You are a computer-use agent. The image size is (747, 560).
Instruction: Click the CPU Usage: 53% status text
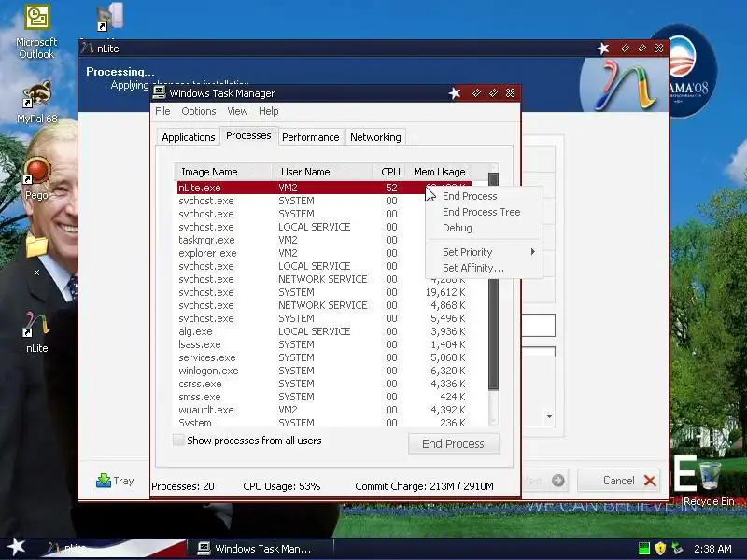[282, 486]
